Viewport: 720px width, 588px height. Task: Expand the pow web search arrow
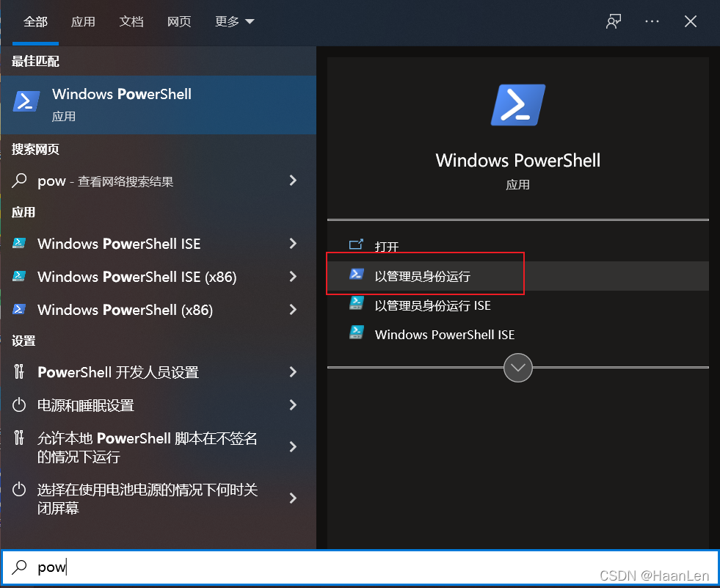293,181
